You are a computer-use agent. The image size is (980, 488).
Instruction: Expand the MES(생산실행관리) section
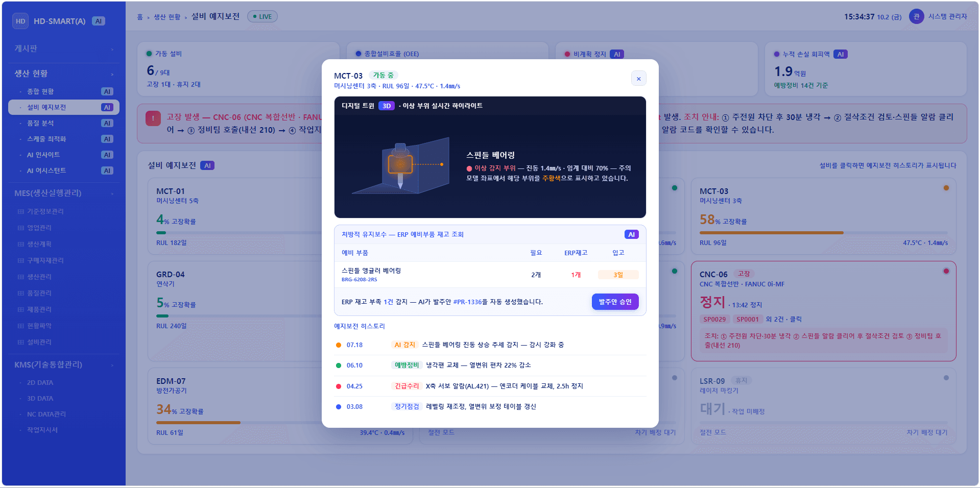(64, 193)
